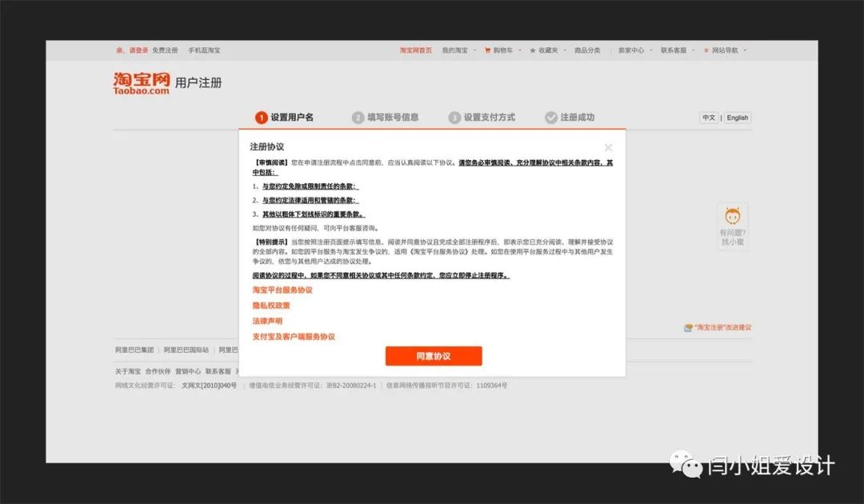Select the 注册成功 step with checkmark
Viewport: 864px width, 504px height.
click(x=570, y=118)
